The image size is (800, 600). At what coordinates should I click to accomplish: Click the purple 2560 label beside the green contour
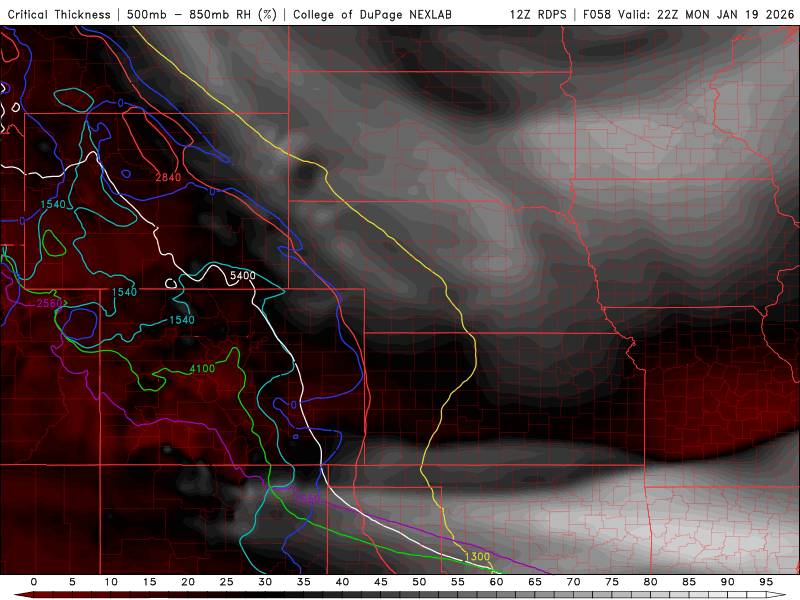[49, 303]
